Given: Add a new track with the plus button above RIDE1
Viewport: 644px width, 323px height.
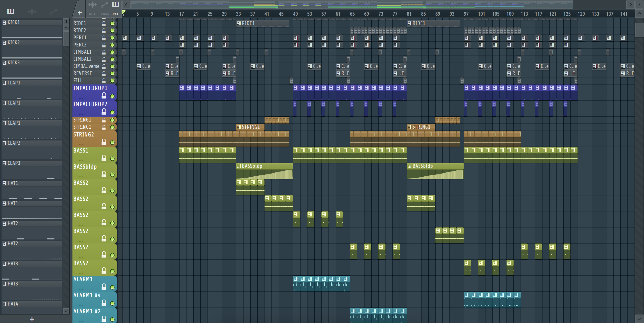Looking at the screenshot, I should click(x=80, y=13).
